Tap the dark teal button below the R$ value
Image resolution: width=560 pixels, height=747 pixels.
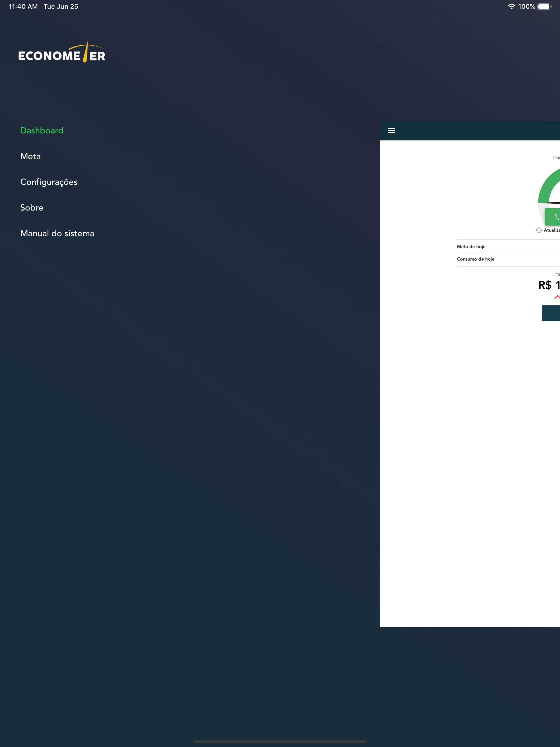point(550,313)
